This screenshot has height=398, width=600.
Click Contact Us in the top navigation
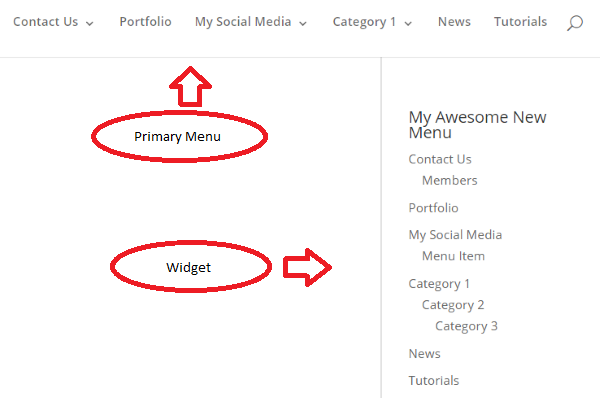click(x=46, y=22)
